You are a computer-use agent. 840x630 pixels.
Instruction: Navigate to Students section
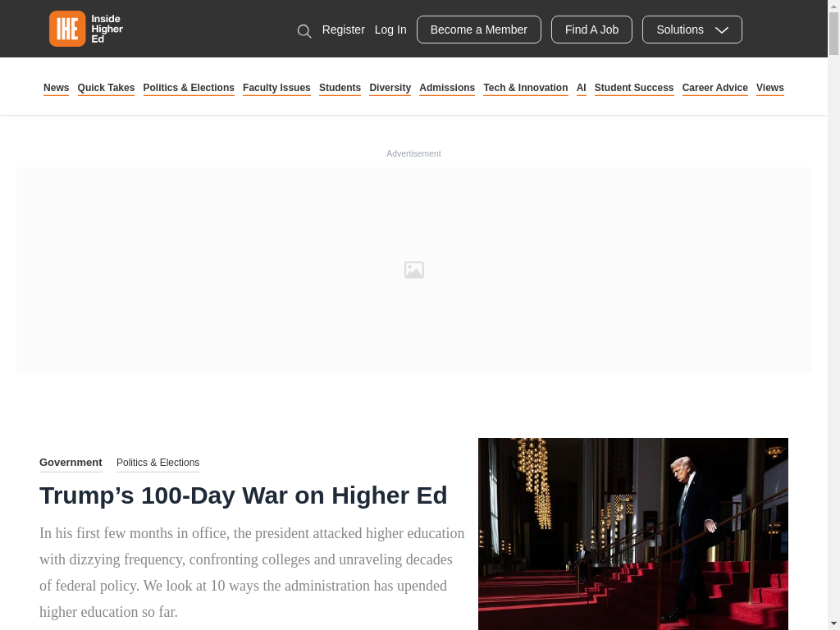[x=340, y=88]
